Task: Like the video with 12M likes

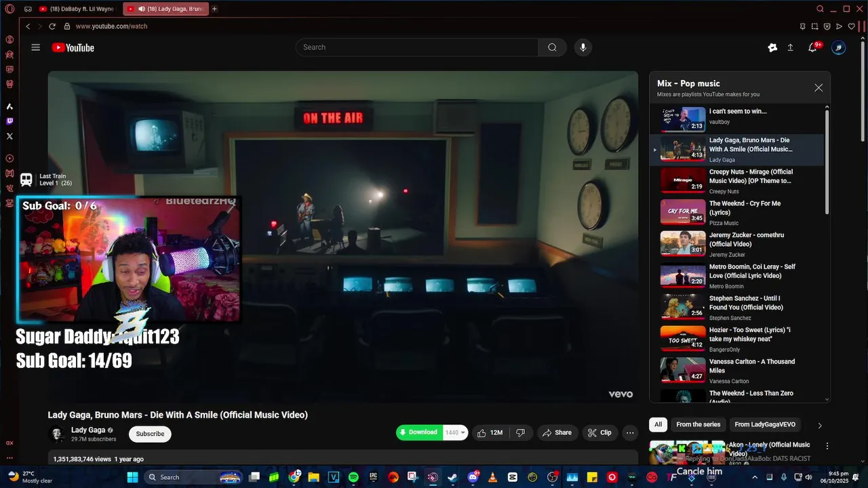Action: pyautogui.click(x=490, y=432)
